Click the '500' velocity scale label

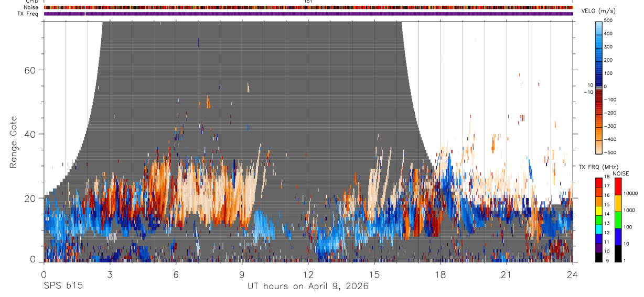(x=609, y=20)
